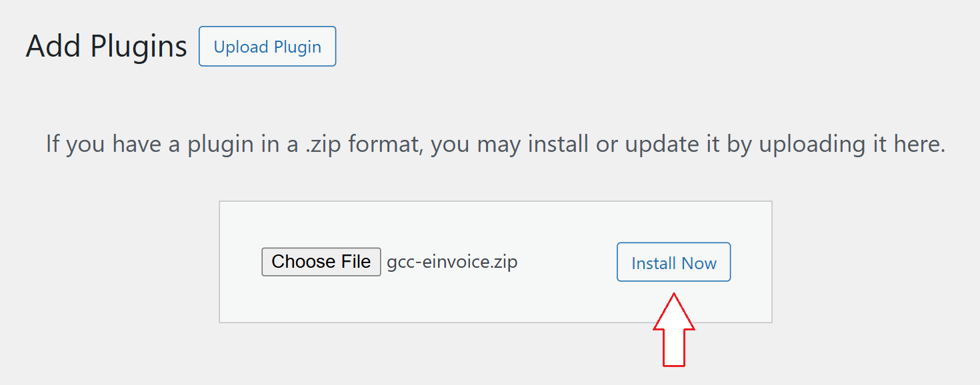Start installing the gcc-einvoice plugin
The image size is (980, 385).
pyautogui.click(x=673, y=261)
